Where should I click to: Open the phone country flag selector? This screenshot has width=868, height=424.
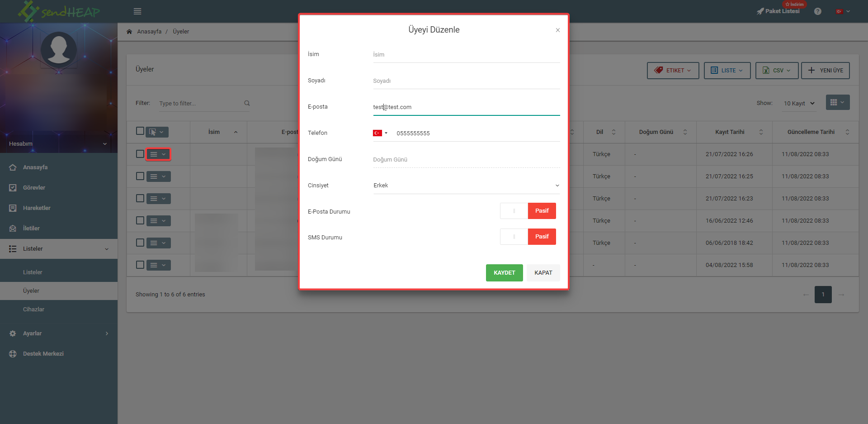[x=380, y=133]
